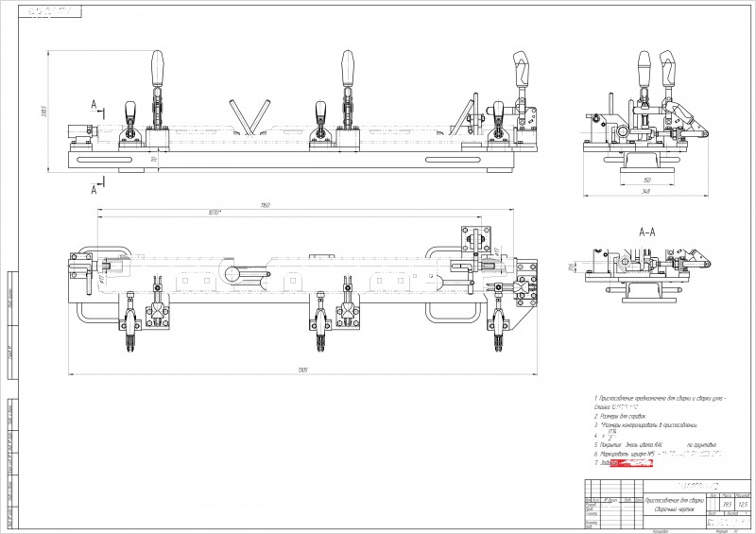
Task: Select the middle toggle clamp in top view
Action: [x=319, y=320]
